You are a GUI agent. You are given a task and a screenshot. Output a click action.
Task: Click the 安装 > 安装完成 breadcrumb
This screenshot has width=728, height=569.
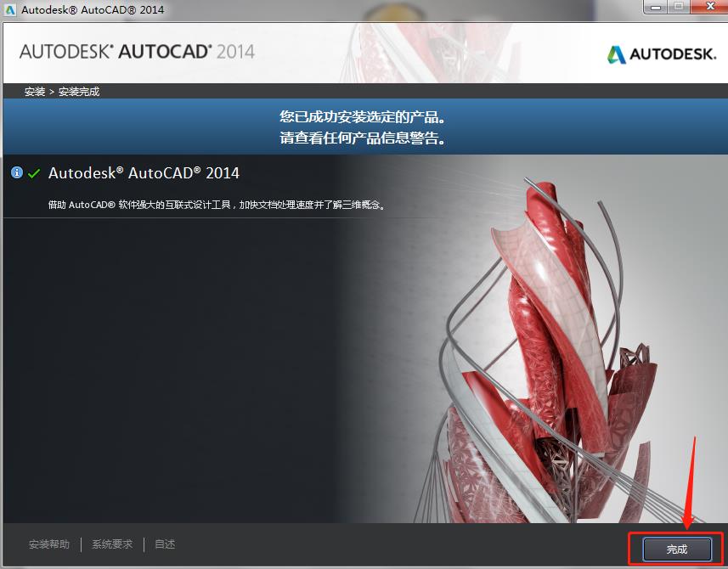(x=62, y=92)
